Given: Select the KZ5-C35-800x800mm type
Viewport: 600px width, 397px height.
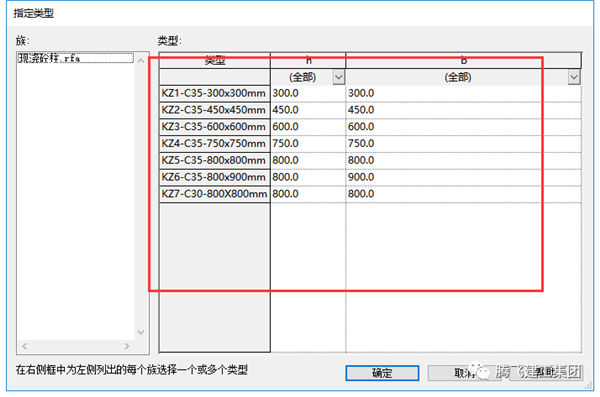Looking at the screenshot, I should click(215, 160).
